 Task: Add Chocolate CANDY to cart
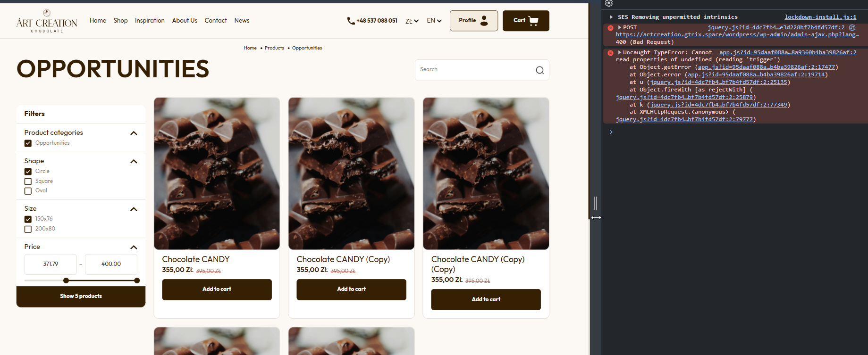point(217,289)
